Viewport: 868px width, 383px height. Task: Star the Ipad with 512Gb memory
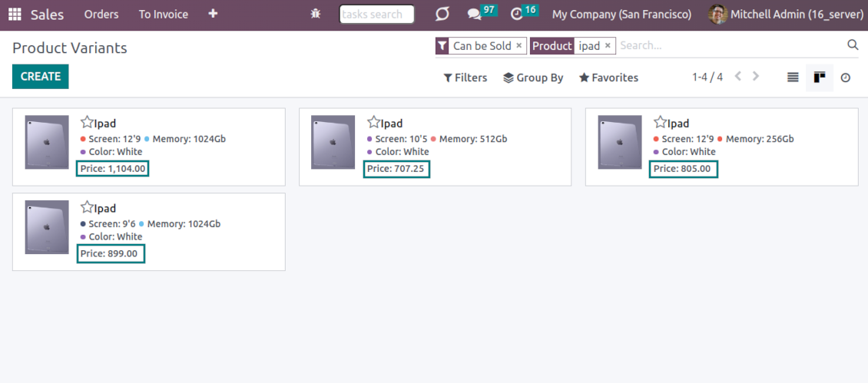[373, 122]
